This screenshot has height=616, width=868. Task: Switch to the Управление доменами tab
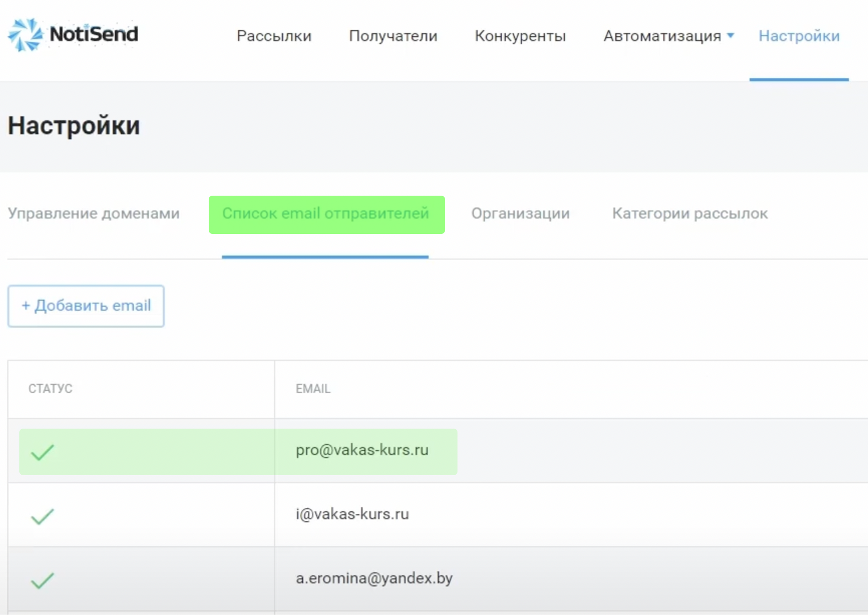pyautogui.click(x=94, y=214)
